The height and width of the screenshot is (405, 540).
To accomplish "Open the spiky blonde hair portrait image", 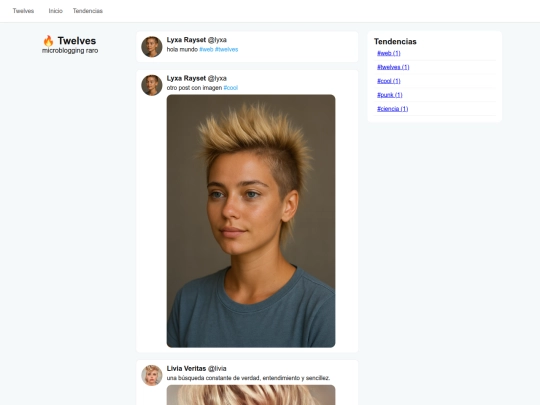I will tap(251, 221).
